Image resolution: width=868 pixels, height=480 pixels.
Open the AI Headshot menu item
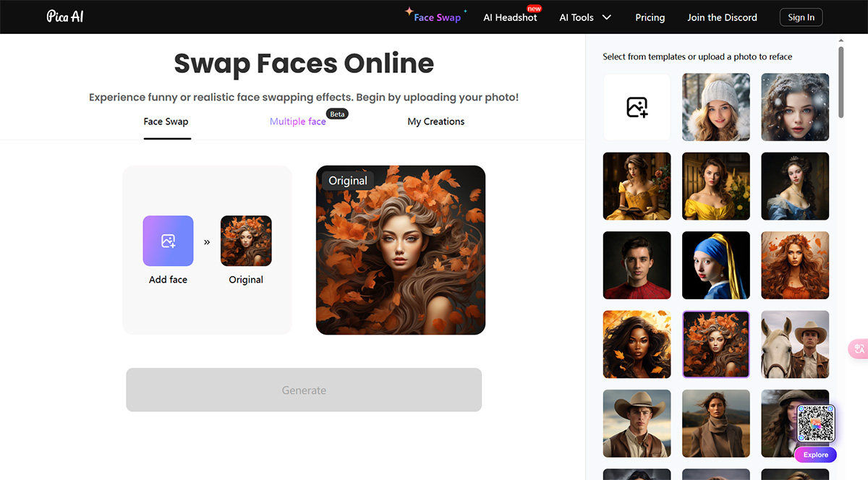pos(510,17)
